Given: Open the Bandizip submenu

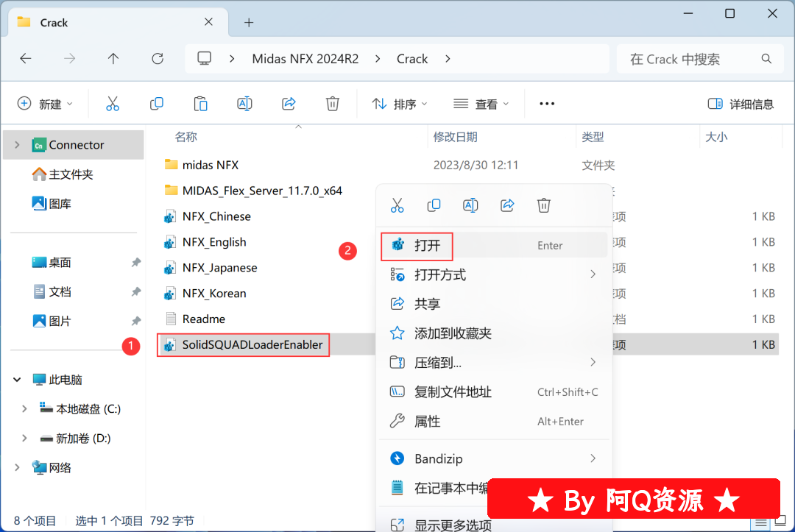Looking at the screenshot, I should point(494,459).
